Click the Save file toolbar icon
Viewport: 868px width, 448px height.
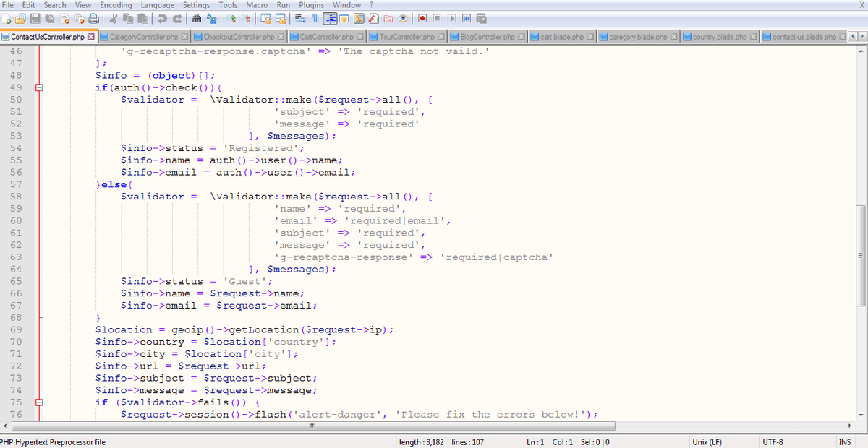35,21
